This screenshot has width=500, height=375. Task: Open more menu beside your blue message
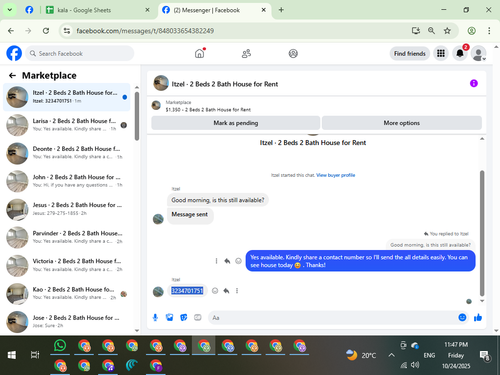216,261
